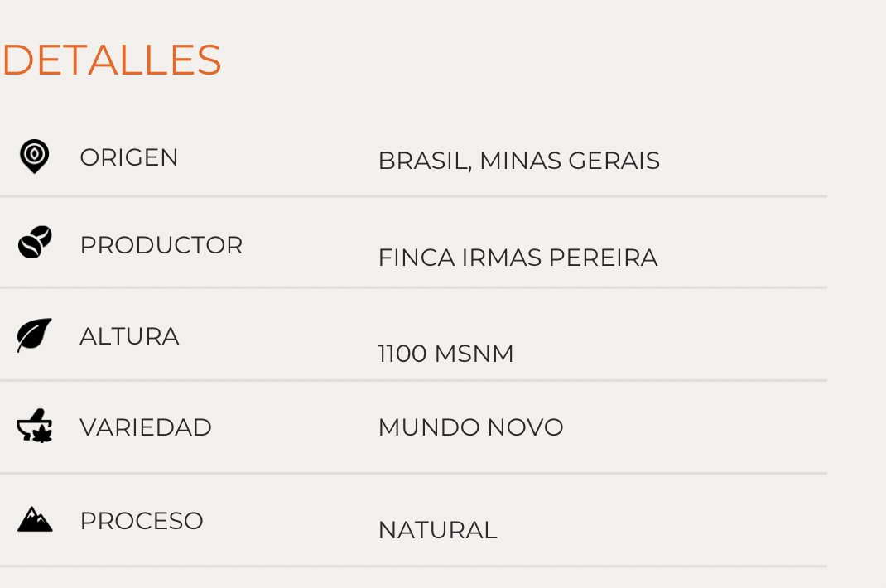Click the location pin icon beside ORIGEN
This screenshot has width=886, height=588.
pyautogui.click(x=35, y=156)
